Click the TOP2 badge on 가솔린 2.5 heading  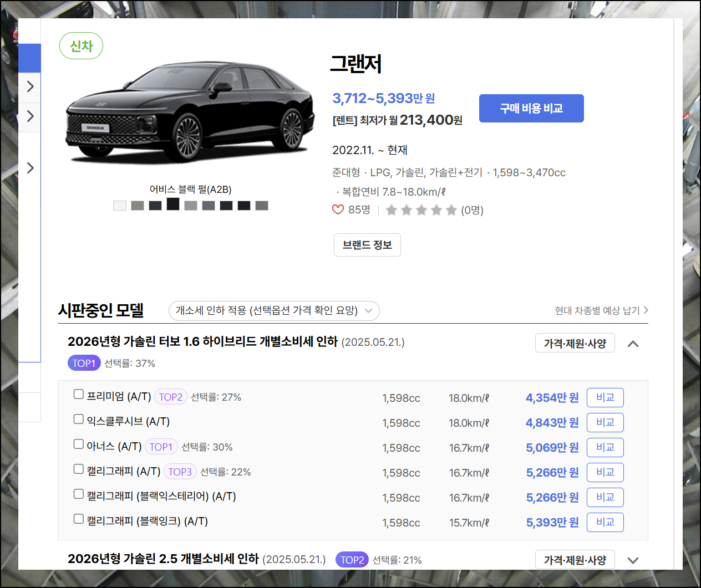tap(352, 560)
